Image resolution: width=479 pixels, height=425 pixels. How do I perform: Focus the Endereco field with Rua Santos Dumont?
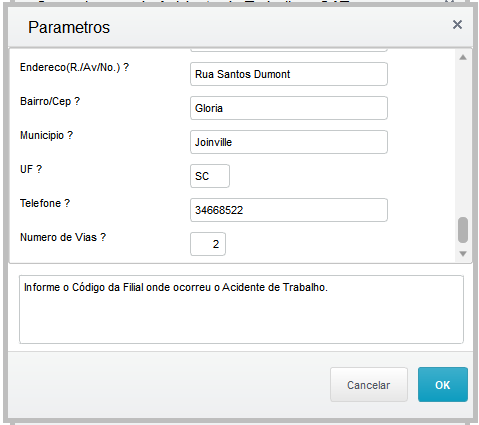click(x=289, y=74)
